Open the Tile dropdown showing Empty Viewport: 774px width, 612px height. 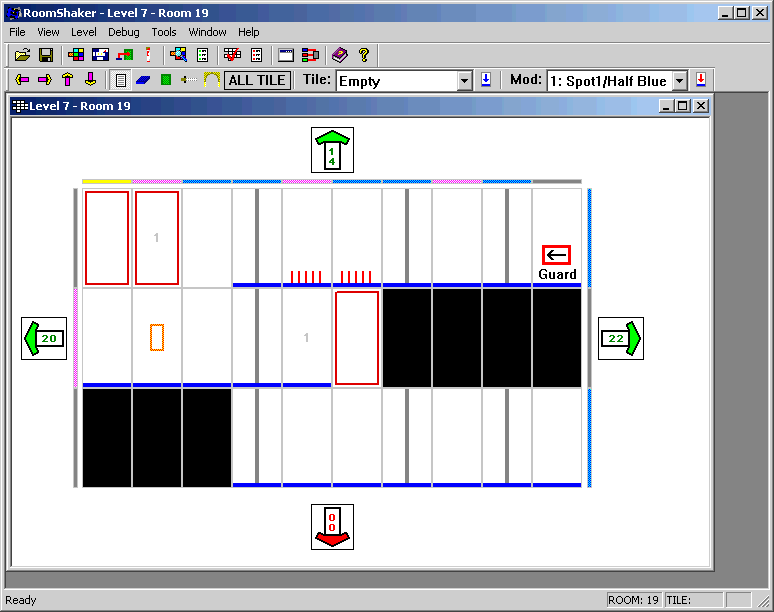(464, 81)
